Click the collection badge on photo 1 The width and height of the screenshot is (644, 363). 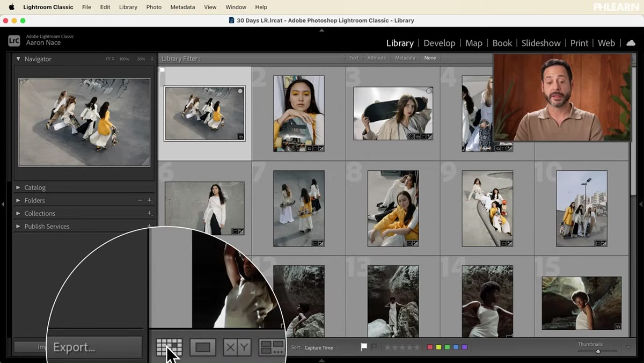pos(240,137)
